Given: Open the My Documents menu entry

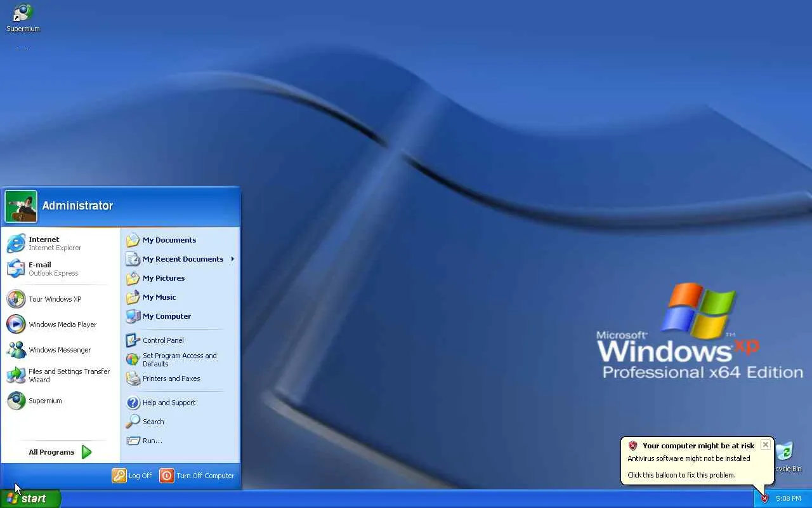Looking at the screenshot, I should point(169,240).
